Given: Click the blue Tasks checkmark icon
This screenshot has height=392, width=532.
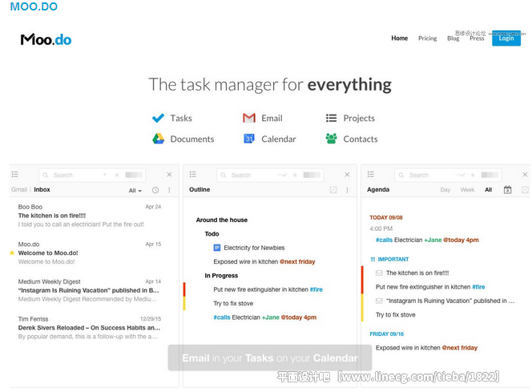Looking at the screenshot, I should click(158, 118).
